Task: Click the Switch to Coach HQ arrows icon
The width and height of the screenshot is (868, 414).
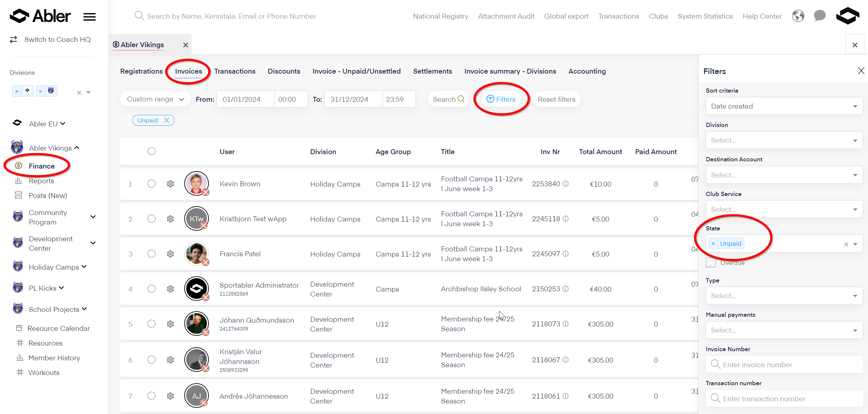Action: 13,39
